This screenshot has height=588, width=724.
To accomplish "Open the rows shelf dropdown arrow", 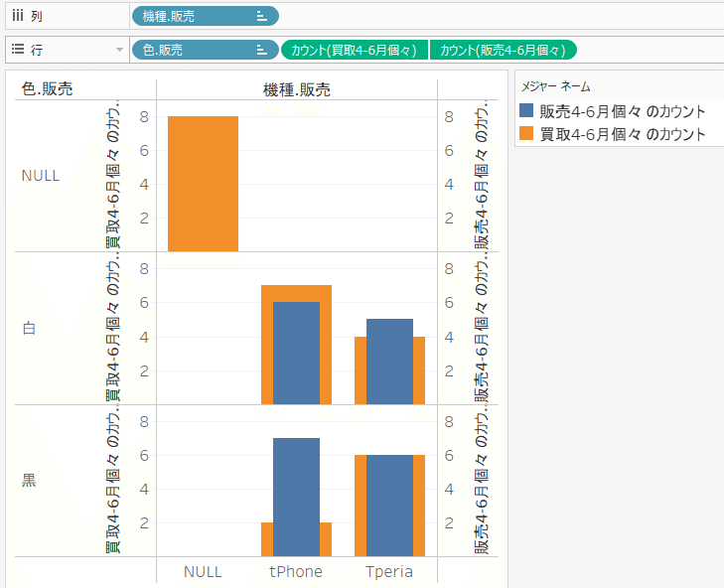I will point(119,50).
